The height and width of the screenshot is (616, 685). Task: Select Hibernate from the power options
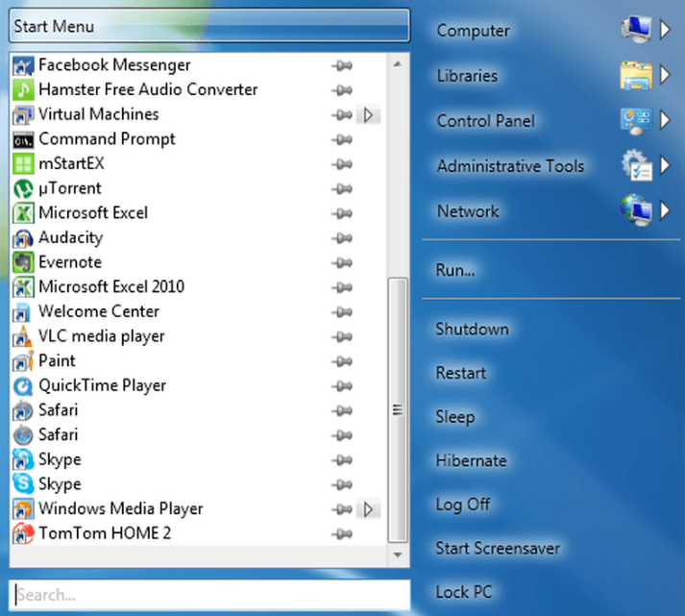click(472, 460)
